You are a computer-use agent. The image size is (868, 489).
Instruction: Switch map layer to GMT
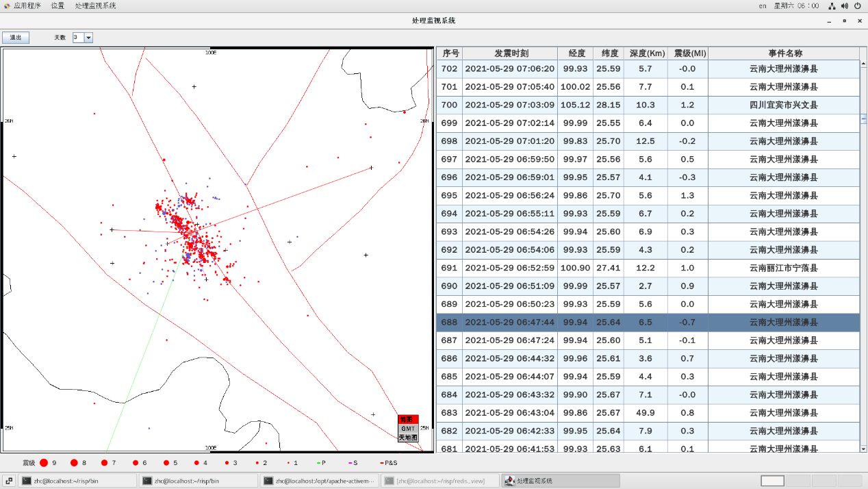408,428
